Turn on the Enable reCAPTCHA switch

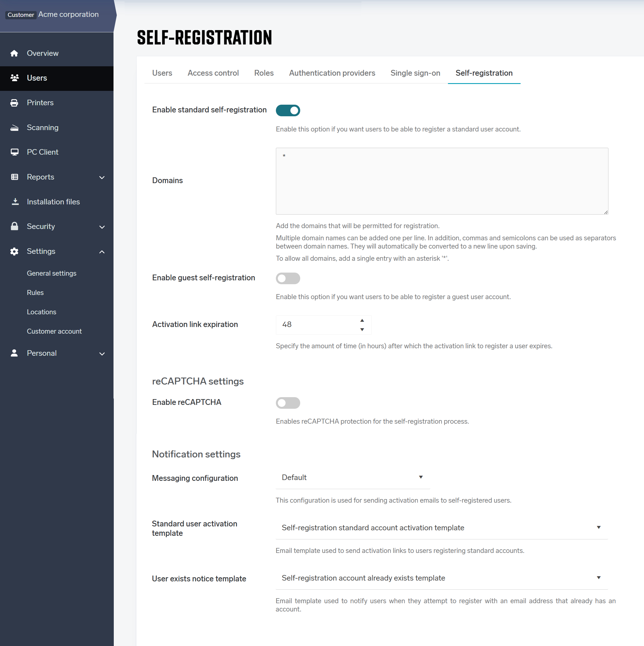point(288,403)
